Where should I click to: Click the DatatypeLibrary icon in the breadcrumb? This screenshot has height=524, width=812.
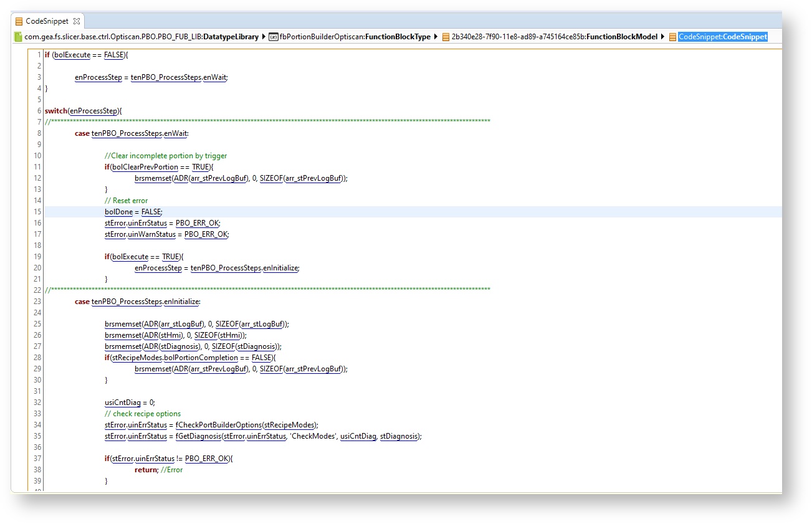click(x=19, y=37)
